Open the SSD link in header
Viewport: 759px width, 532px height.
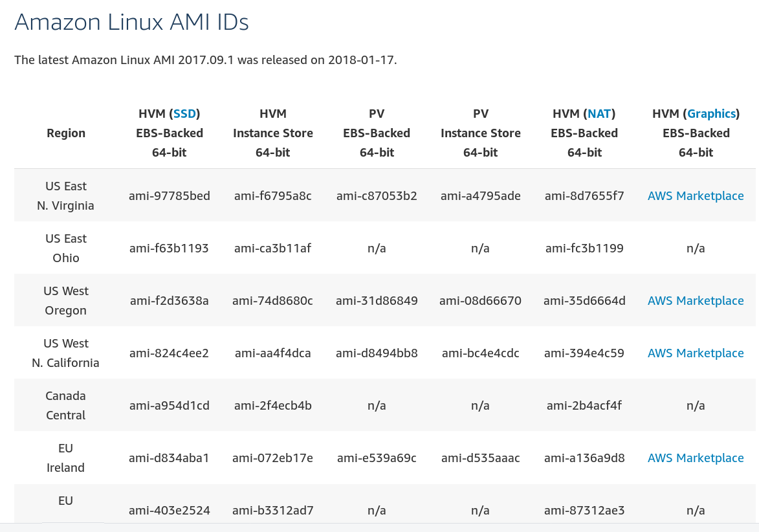pyautogui.click(x=184, y=114)
